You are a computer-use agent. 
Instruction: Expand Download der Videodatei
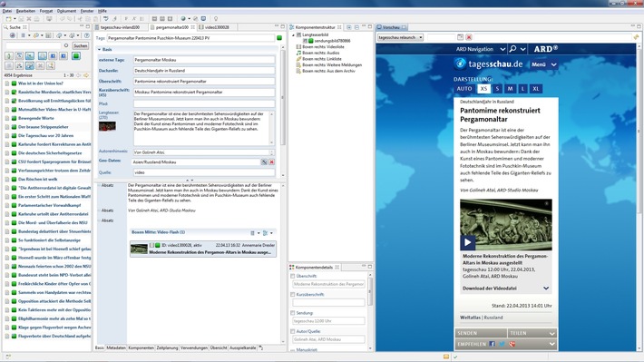point(546,289)
